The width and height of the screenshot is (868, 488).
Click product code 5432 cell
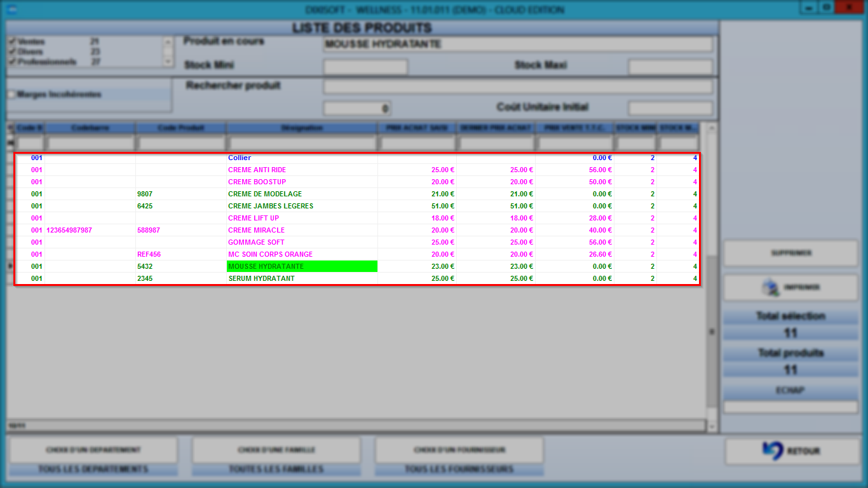[181, 266]
